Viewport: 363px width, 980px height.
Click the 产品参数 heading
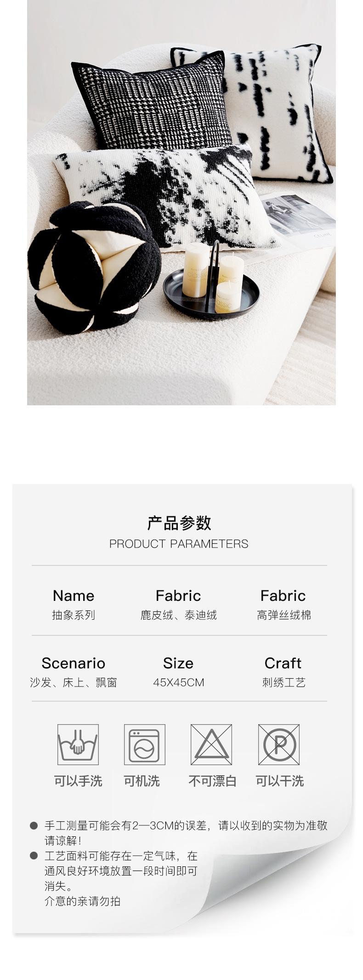[x=179, y=523]
